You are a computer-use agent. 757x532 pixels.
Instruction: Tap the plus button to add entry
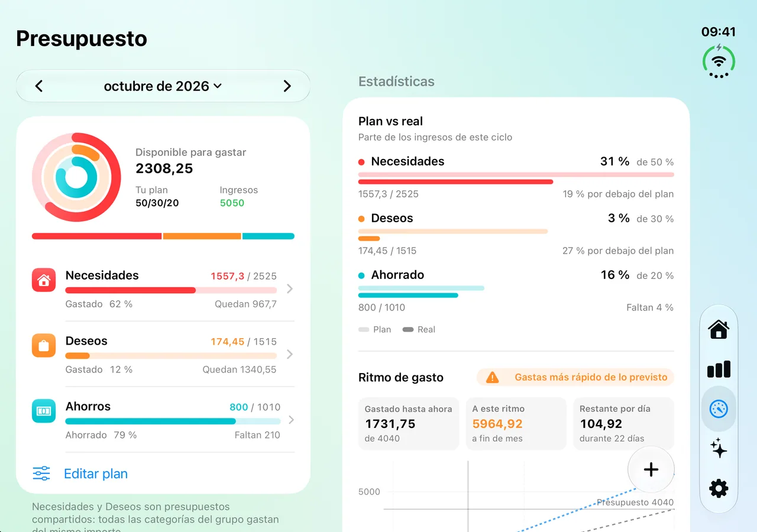(x=651, y=470)
